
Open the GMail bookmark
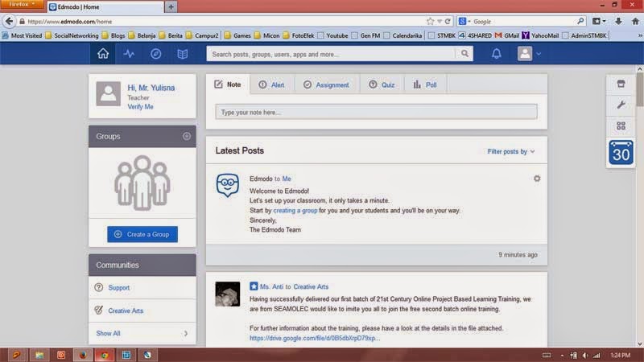point(507,35)
